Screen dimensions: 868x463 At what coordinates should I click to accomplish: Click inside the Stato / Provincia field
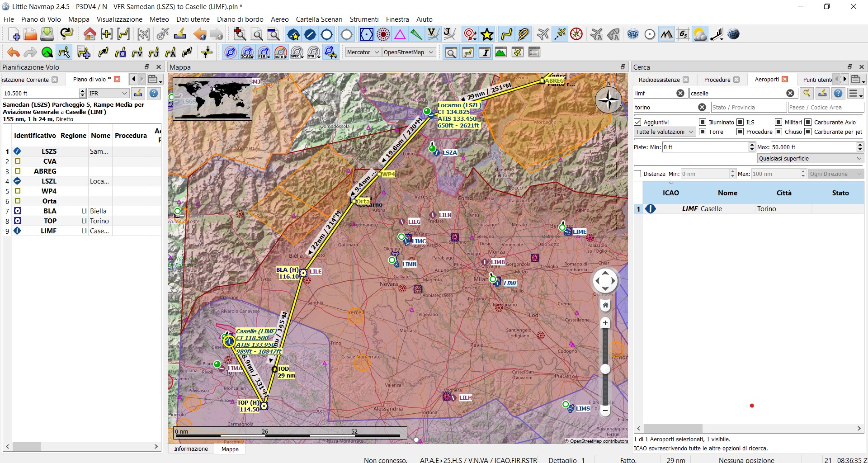coord(748,107)
